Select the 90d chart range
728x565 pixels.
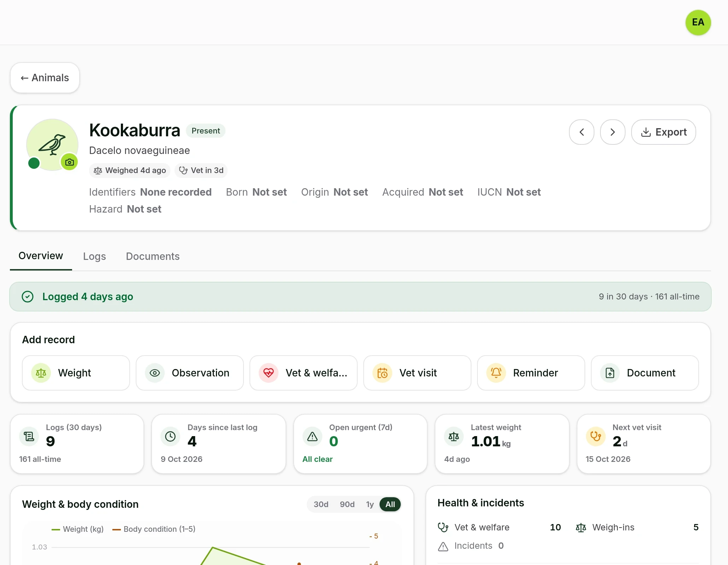[x=347, y=504]
